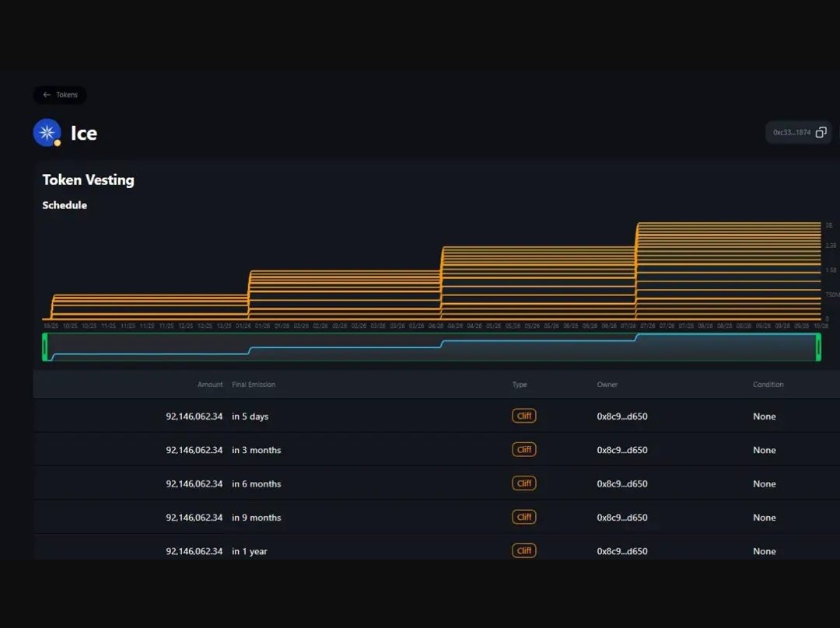Click the Owner column header

[607, 385]
